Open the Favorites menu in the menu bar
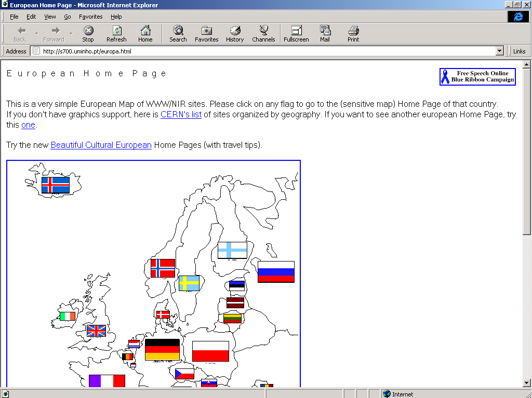532x398 pixels. pos(90,17)
